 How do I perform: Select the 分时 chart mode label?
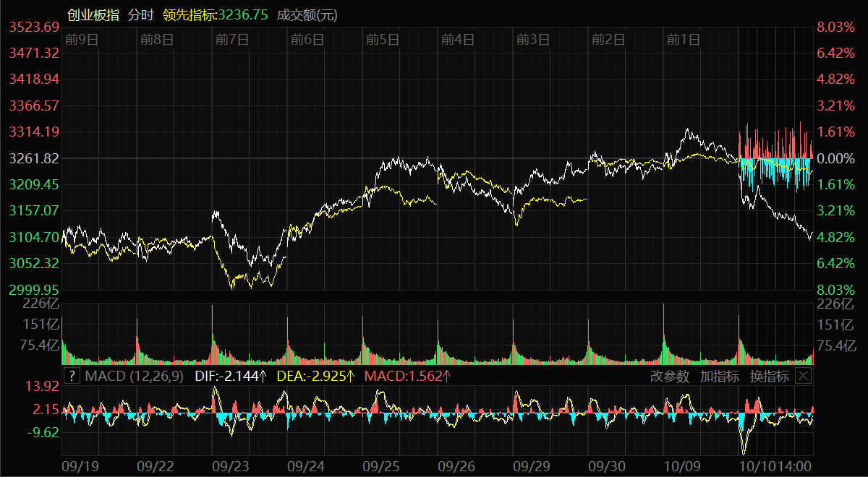[140, 14]
